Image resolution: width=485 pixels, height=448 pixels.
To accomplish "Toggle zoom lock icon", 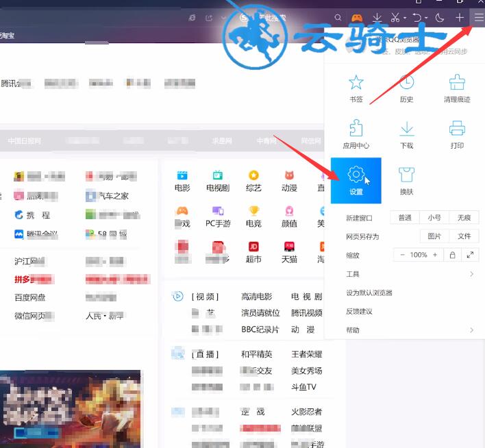I will point(452,255).
